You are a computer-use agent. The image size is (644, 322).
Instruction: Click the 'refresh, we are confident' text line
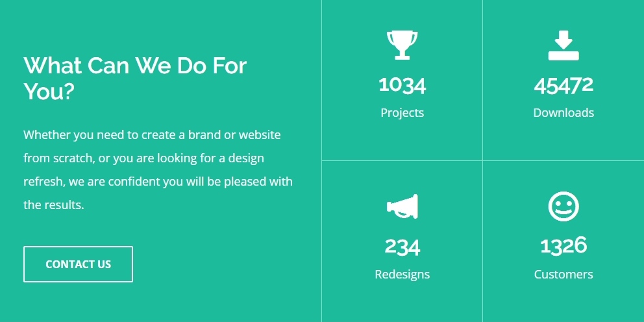[158, 182]
